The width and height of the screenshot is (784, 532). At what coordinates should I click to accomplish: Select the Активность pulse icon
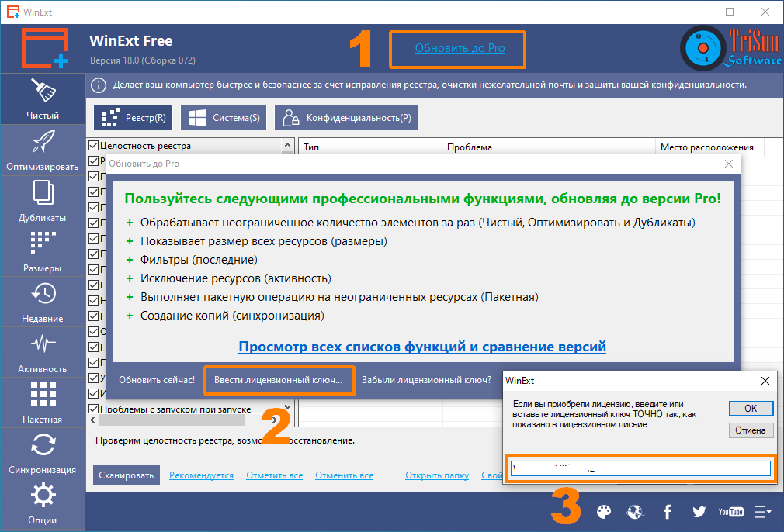(43, 352)
